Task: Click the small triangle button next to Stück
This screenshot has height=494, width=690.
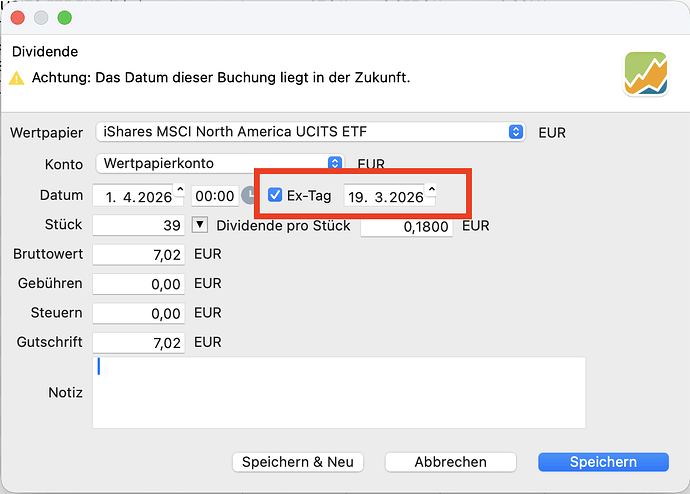Action: pyautogui.click(x=200, y=225)
